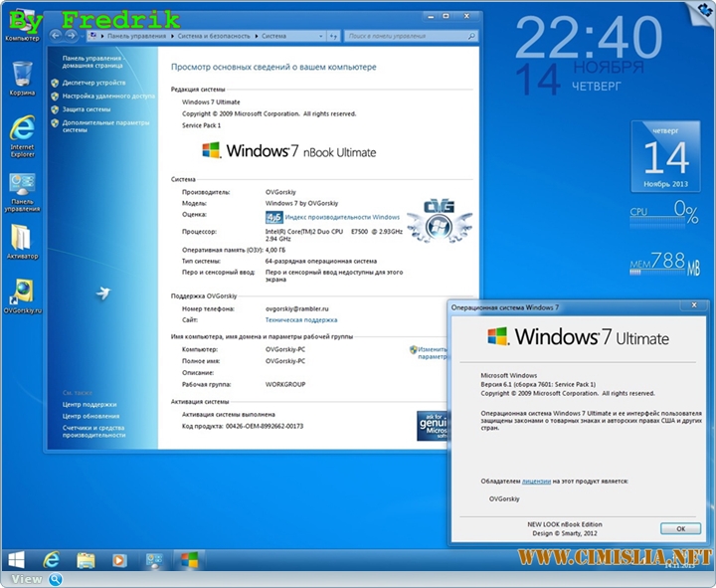This screenshot has height=588, width=716.
Task: Click the лицензии license link
Action: coord(536,480)
